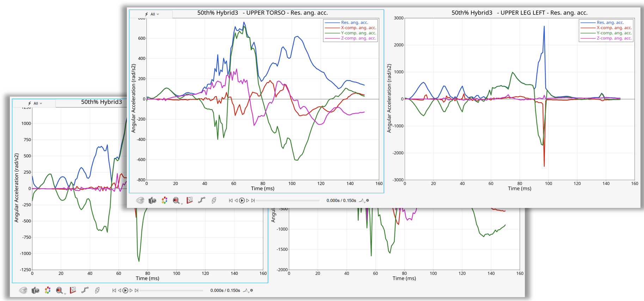Click the camera snapshot icon in the back window
The image size is (644, 301).
[x=36, y=290]
